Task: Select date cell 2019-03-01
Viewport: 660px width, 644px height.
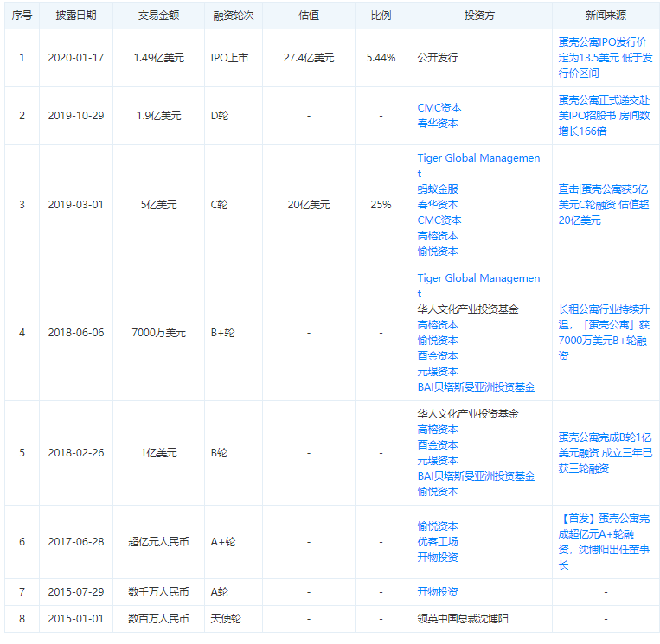Action: coord(76,204)
